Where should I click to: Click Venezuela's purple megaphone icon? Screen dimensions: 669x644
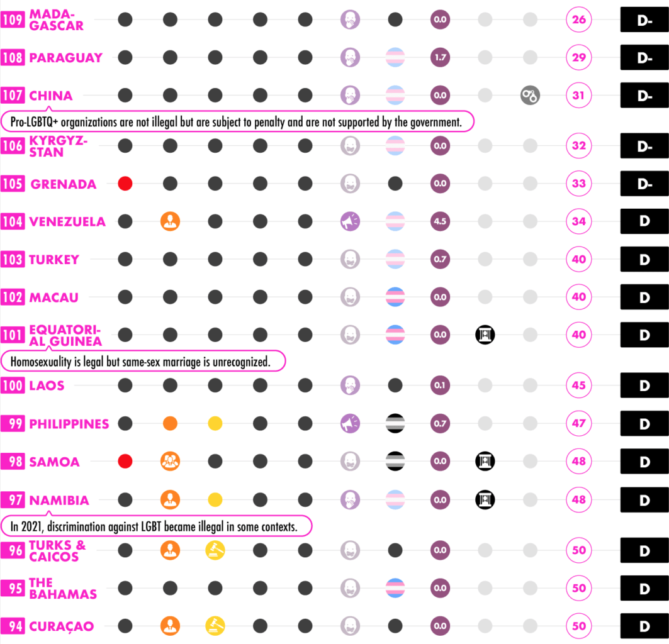pyautogui.click(x=351, y=221)
